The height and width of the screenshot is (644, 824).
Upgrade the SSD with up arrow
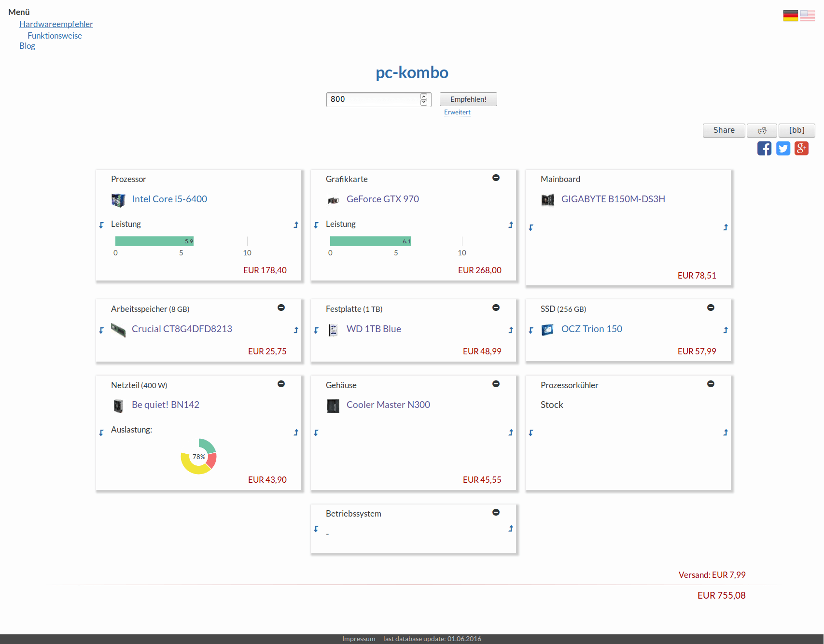pos(726,330)
